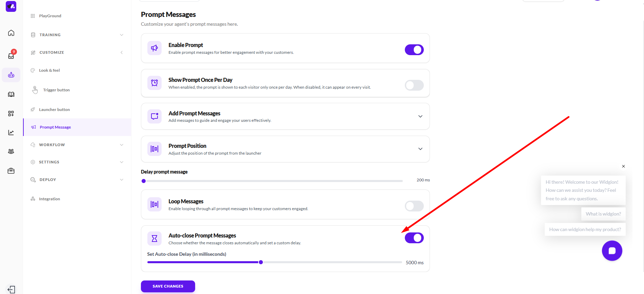Click the Auto-close Delay slider handle
This screenshot has width=644, height=294.
pos(261,262)
